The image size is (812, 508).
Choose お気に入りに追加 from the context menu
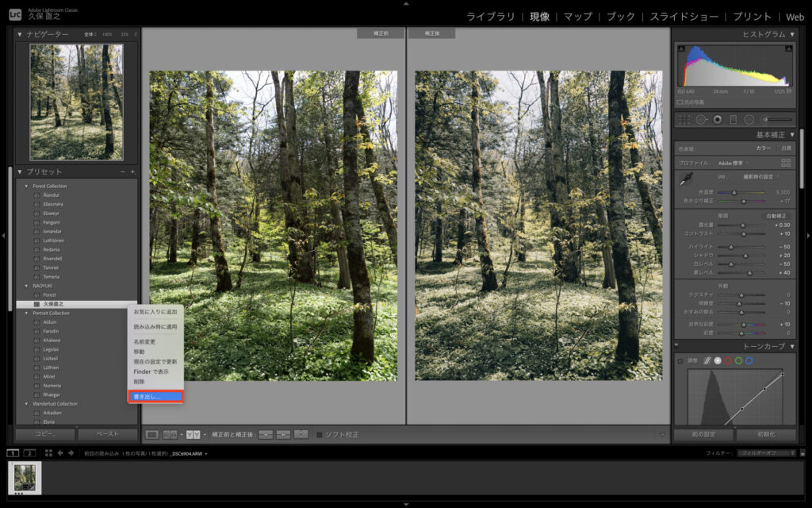pyautogui.click(x=155, y=312)
